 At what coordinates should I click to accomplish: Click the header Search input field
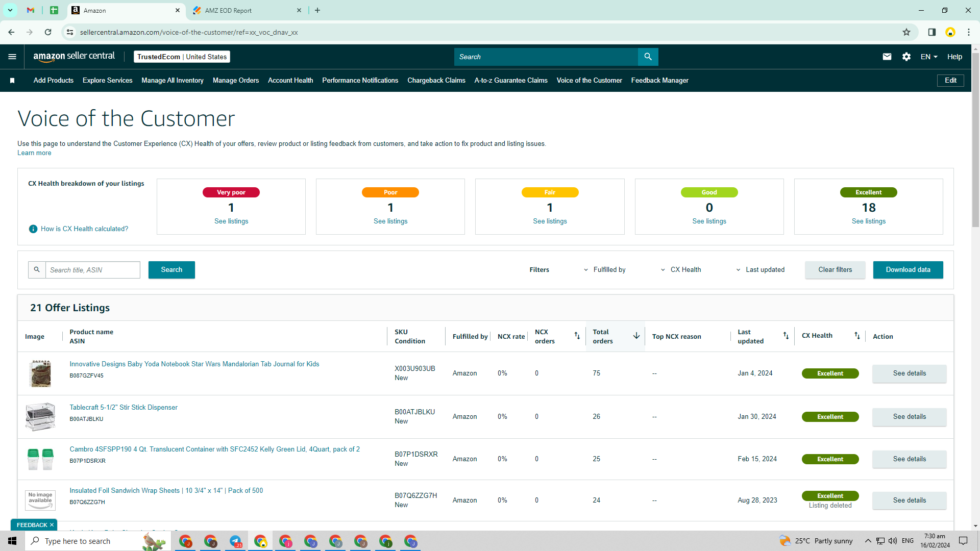point(546,57)
